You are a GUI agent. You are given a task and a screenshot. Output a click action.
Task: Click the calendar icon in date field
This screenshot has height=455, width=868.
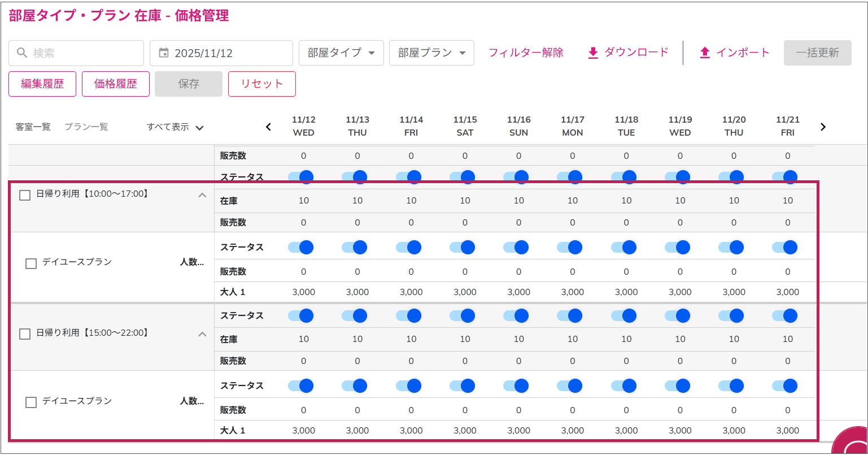click(164, 53)
